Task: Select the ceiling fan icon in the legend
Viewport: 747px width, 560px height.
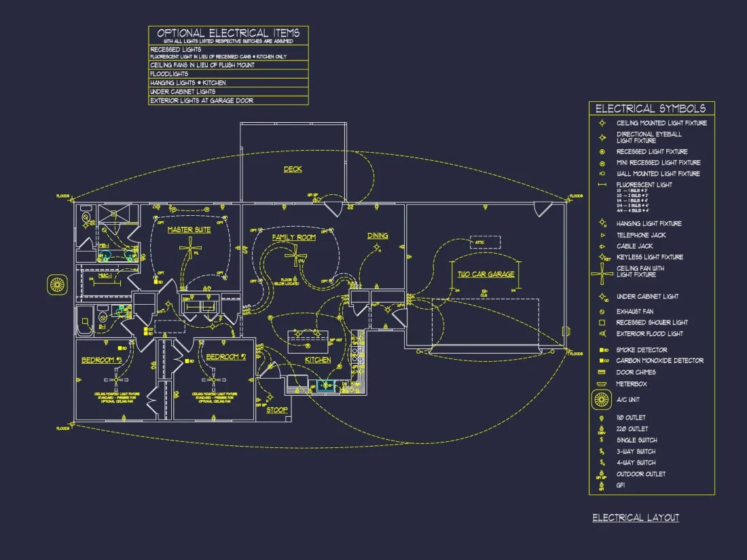Action: [x=602, y=273]
